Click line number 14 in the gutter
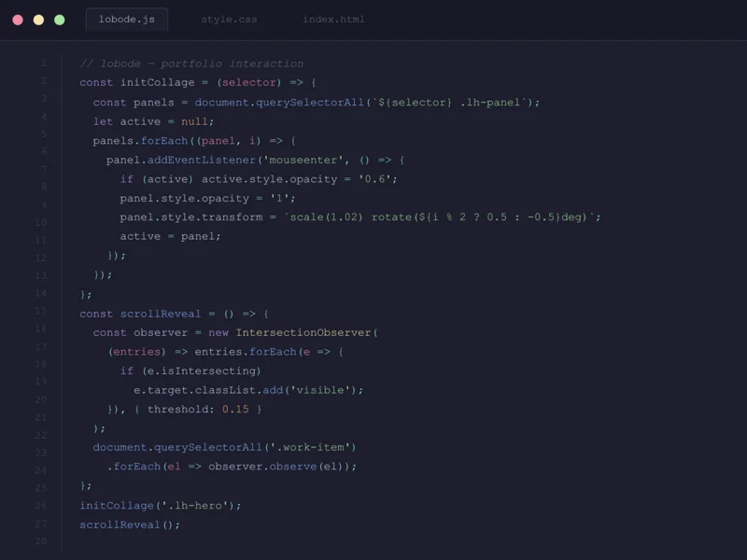Viewport: 747px width, 560px height. click(40, 293)
